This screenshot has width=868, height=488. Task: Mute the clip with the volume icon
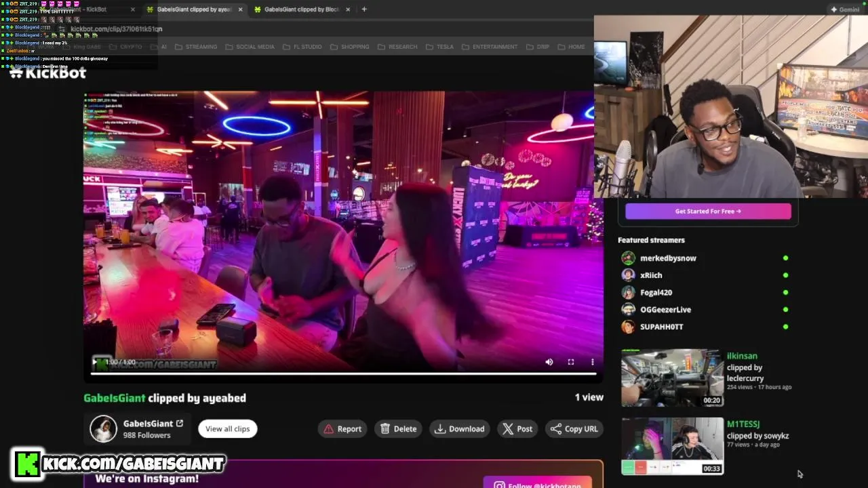(x=549, y=362)
